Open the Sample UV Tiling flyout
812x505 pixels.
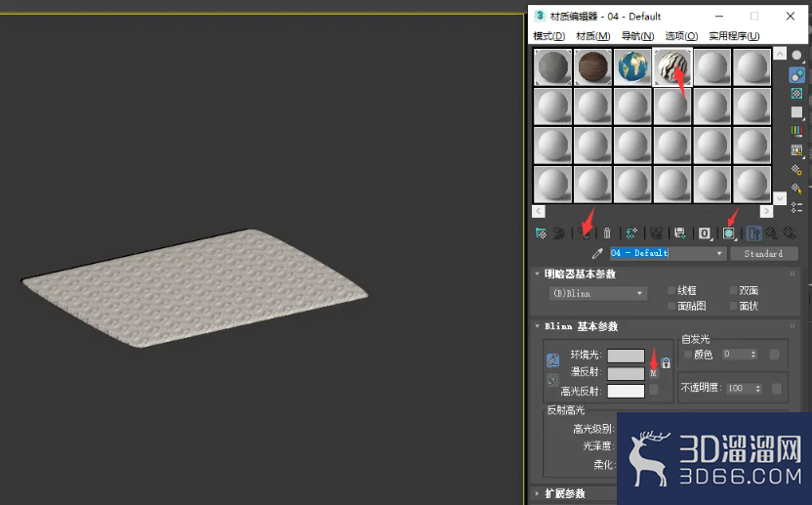click(797, 112)
